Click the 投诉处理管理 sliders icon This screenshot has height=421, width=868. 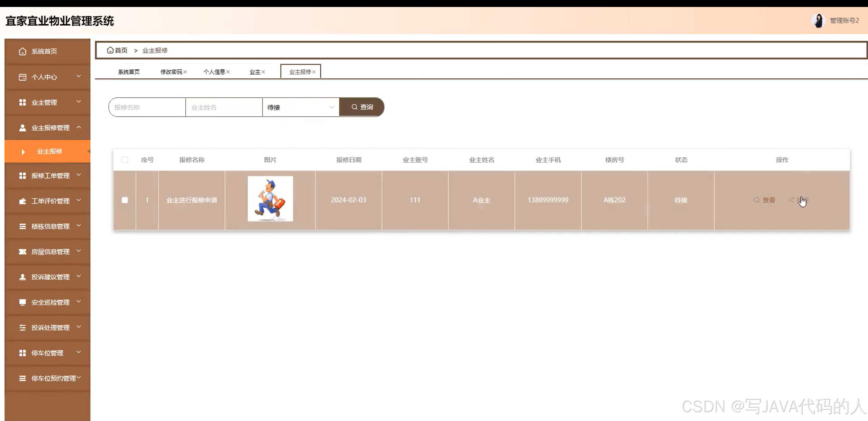pyautogui.click(x=23, y=328)
